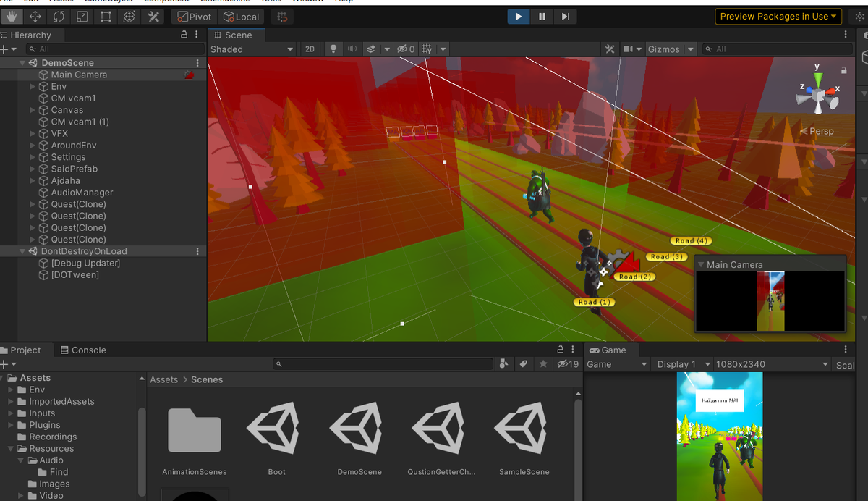Switch to the Console tab
Image resolution: width=868 pixels, height=501 pixels.
pos(82,350)
